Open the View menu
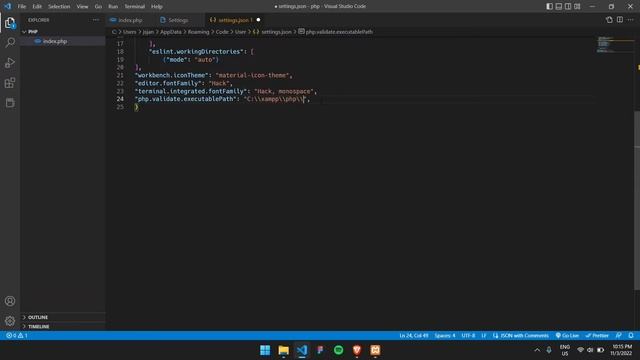Viewport: 640px width, 360px height. [x=82, y=7]
